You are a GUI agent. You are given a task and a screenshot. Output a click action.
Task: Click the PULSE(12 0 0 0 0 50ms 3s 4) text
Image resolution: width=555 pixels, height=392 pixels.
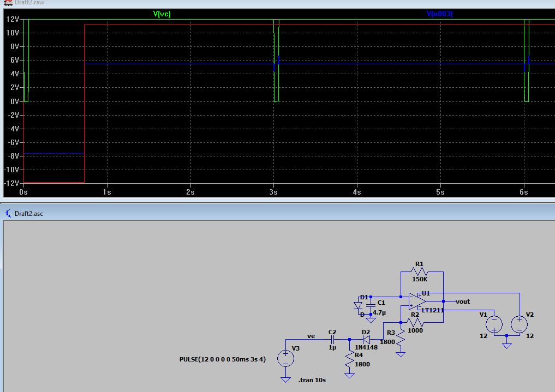(x=223, y=359)
